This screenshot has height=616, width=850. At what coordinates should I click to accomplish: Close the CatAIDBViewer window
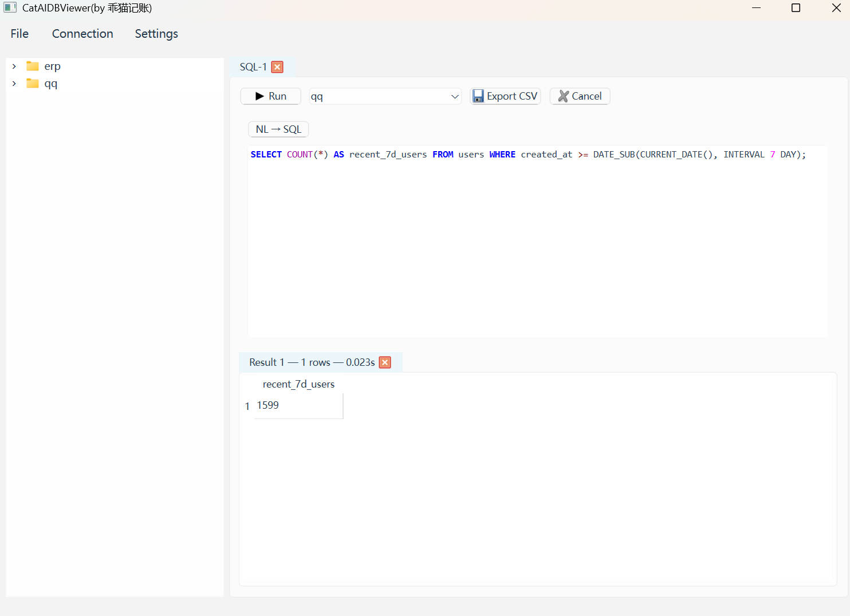836,8
